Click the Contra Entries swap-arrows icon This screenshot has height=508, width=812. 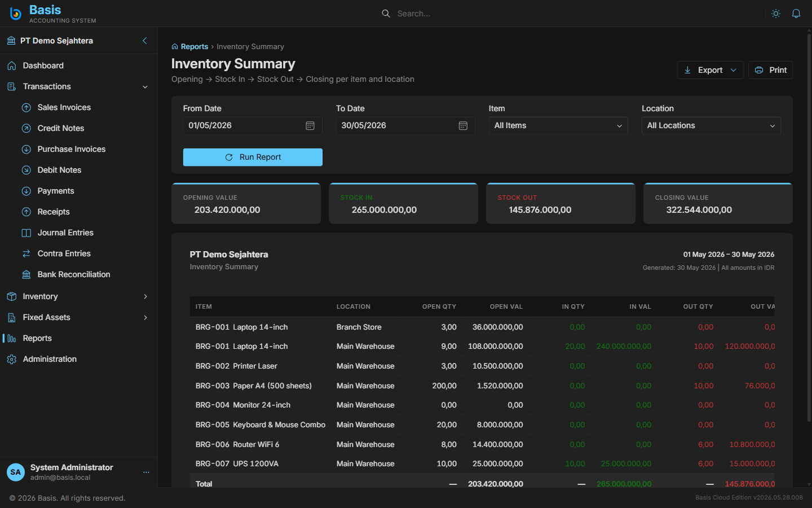pos(27,253)
